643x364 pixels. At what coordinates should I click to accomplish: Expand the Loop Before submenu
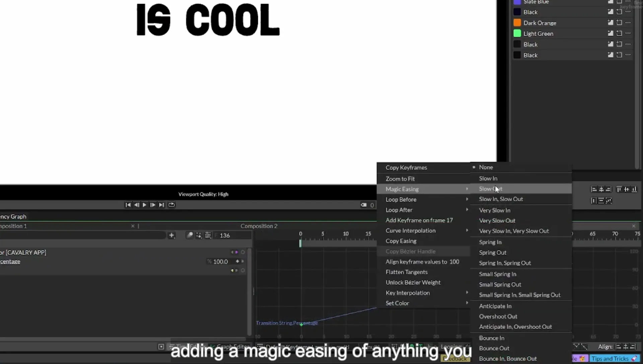423,199
